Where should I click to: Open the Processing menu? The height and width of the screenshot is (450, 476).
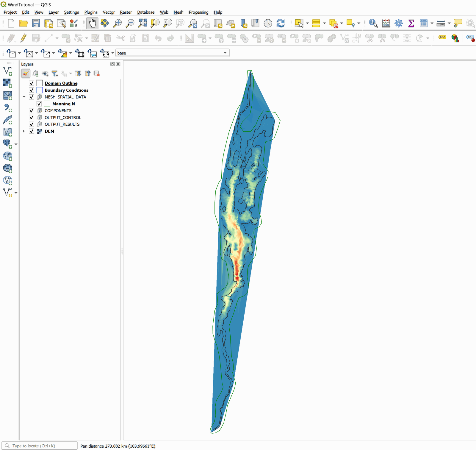pyautogui.click(x=198, y=12)
